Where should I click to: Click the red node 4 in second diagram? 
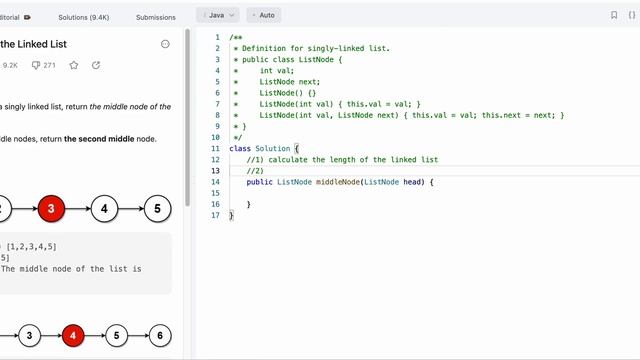(73, 336)
